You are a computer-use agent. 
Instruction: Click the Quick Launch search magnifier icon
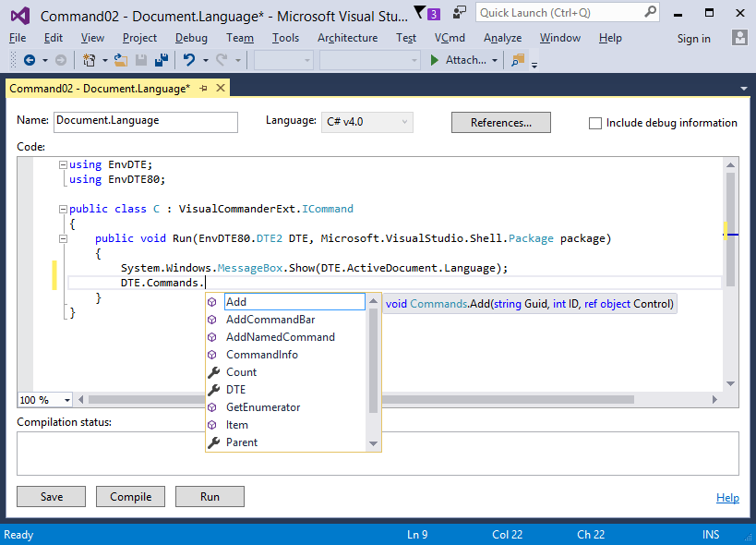pos(651,12)
